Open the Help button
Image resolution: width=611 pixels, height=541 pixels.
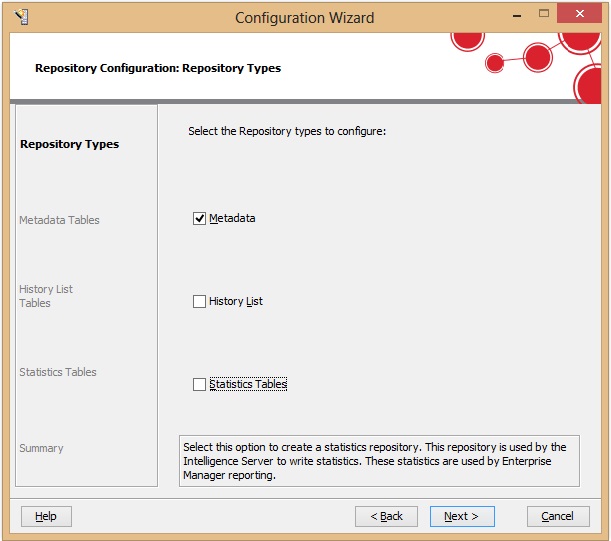click(x=46, y=516)
